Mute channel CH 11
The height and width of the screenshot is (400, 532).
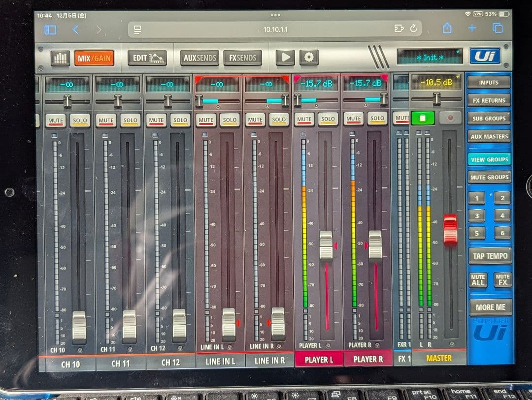(x=105, y=120)
